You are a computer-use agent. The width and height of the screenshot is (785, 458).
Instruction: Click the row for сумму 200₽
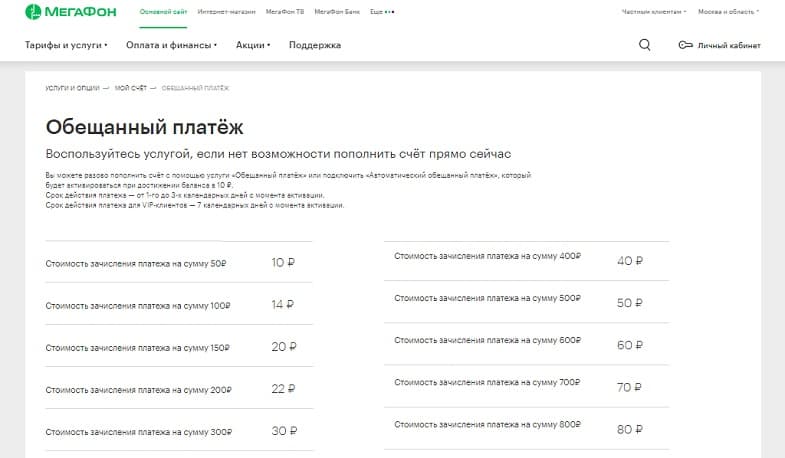[x=179, y=388]
